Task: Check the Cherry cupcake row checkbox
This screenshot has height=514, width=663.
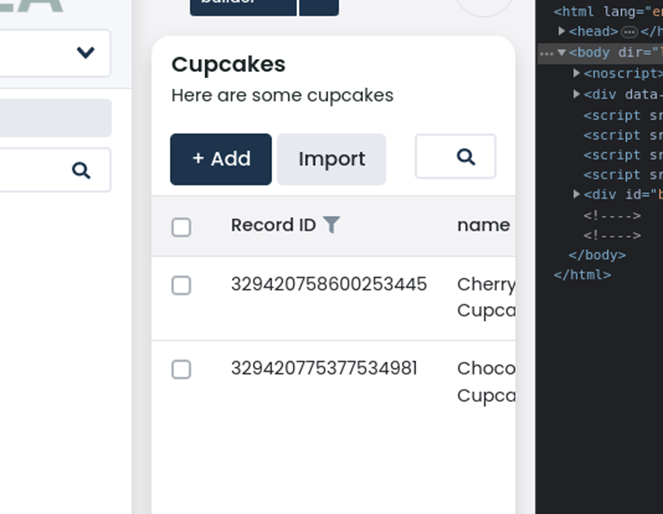Action: [x=181, y=285]
